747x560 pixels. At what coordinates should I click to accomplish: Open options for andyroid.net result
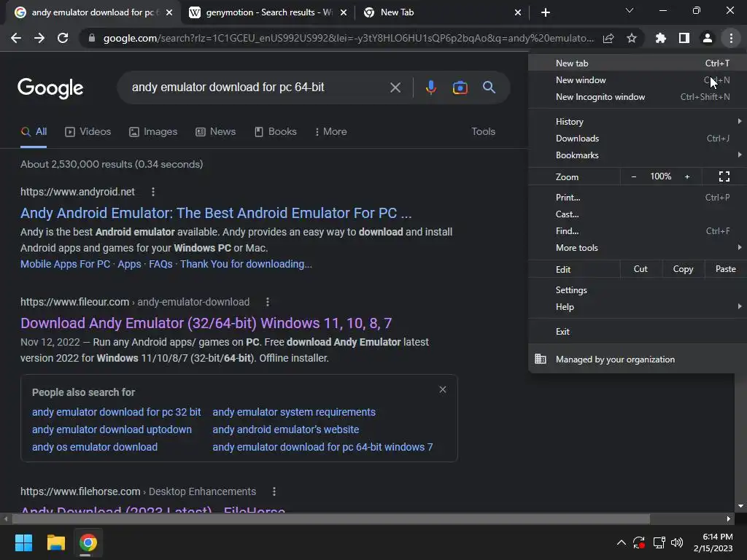coord(153,192)
